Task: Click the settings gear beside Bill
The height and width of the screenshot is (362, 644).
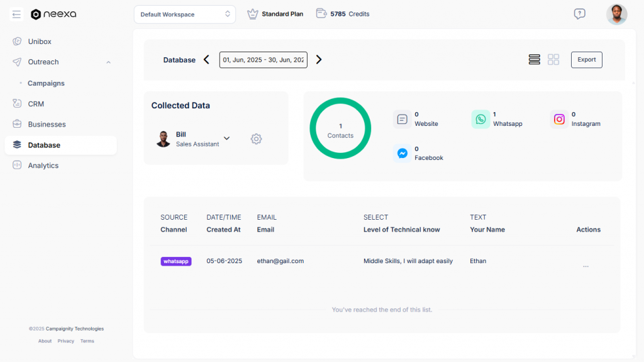Action: click(256, 139)
